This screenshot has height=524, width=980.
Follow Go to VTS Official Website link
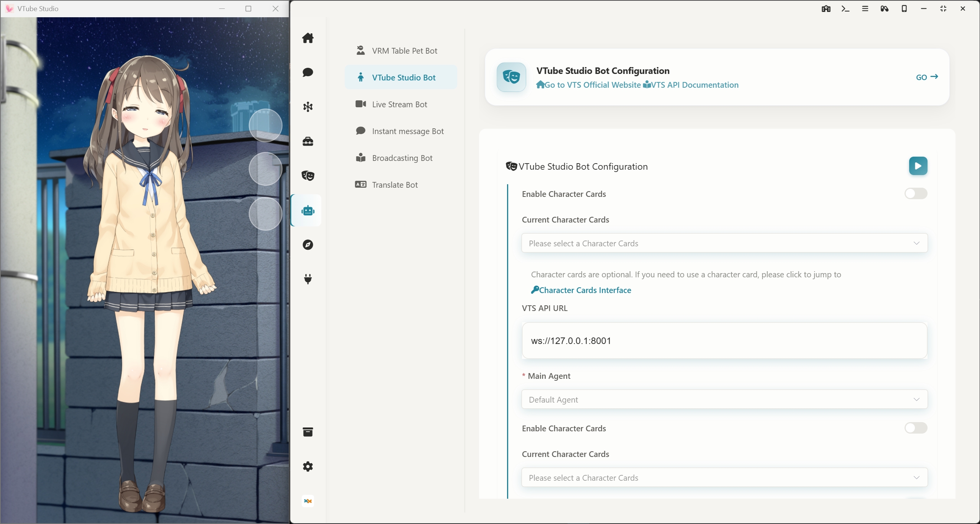(589, 85)
